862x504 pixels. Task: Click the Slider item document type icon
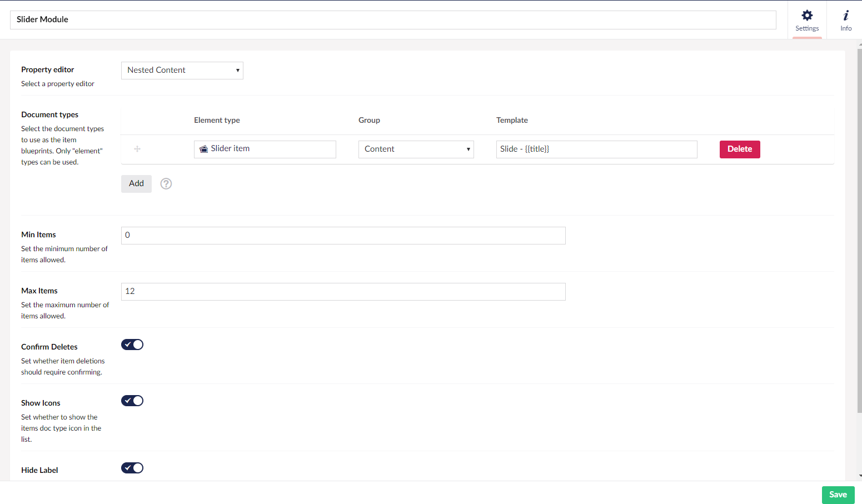pos(204,149)
